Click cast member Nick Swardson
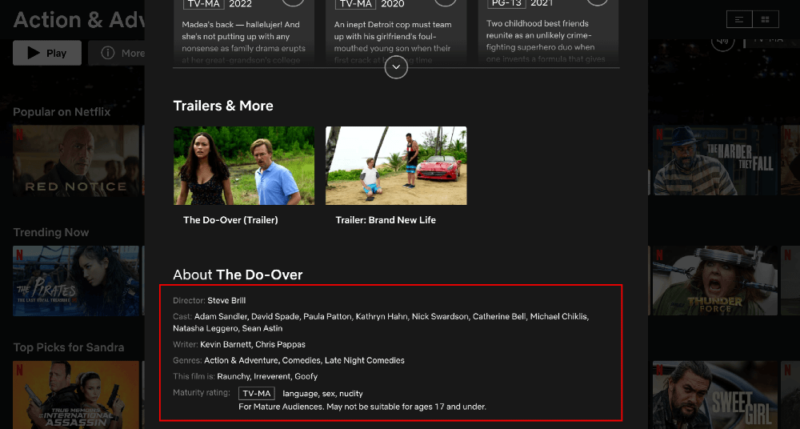This screenshot has width=800, height=429. pos(440,317)
